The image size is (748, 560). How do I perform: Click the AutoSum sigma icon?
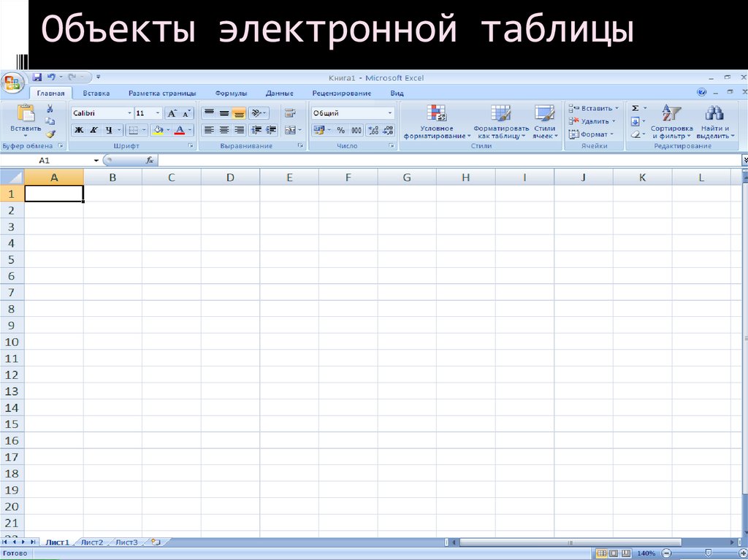(634, 108)
